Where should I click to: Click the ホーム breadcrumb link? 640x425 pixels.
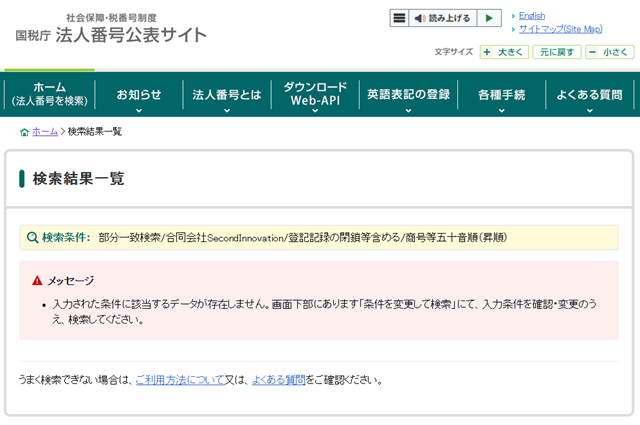(x=45, y=132)
